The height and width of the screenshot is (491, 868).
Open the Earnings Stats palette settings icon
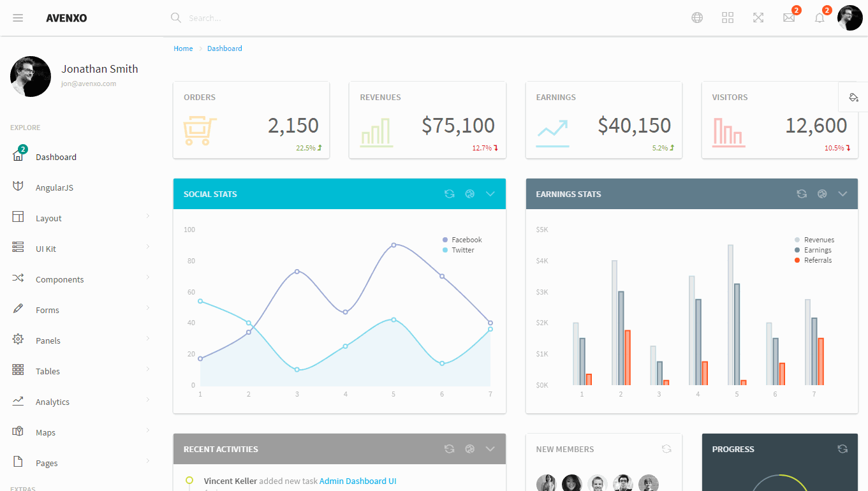(x=822, y=193)
